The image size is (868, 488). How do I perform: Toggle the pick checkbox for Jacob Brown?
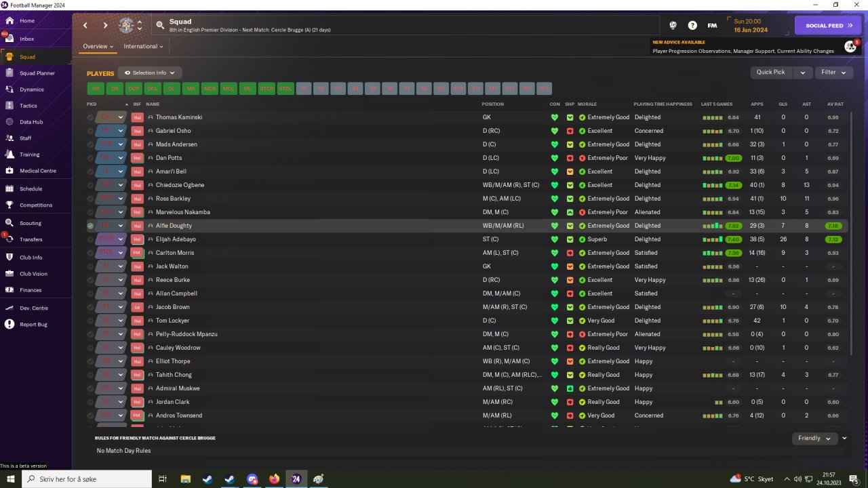(x=90, y=307)
